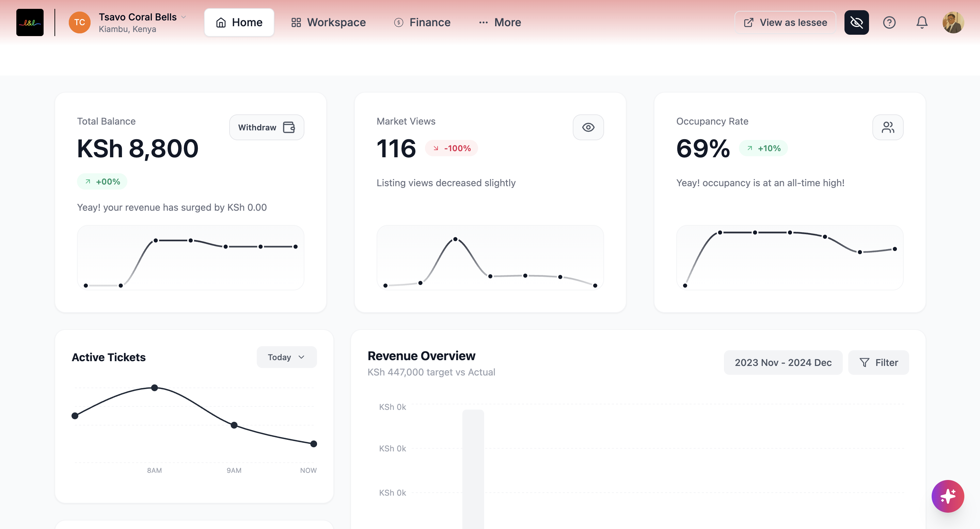Open the help question mark icon
980x529 pixels.
[x=889, y=22]
